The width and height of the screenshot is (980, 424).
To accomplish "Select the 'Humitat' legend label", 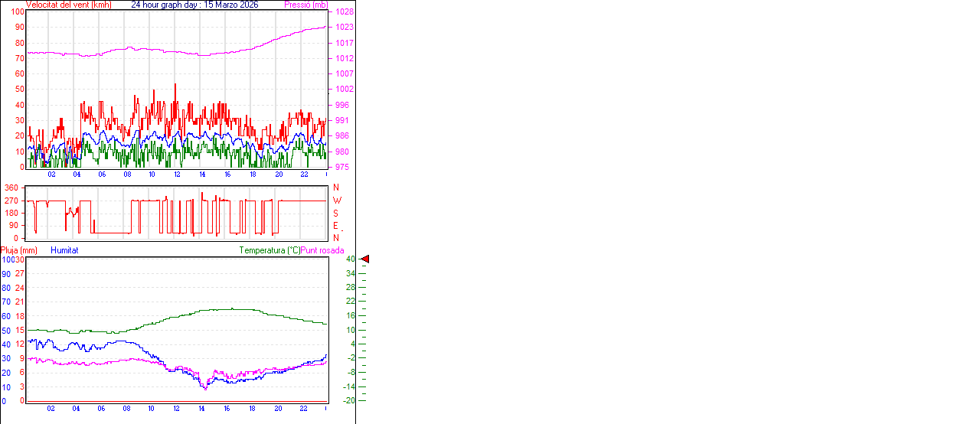I will [64, 250].
